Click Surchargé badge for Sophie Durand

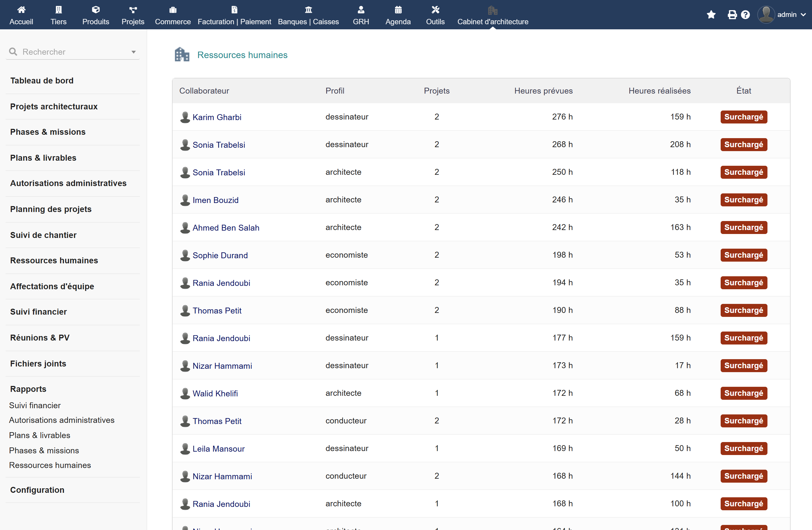[744, 255]
